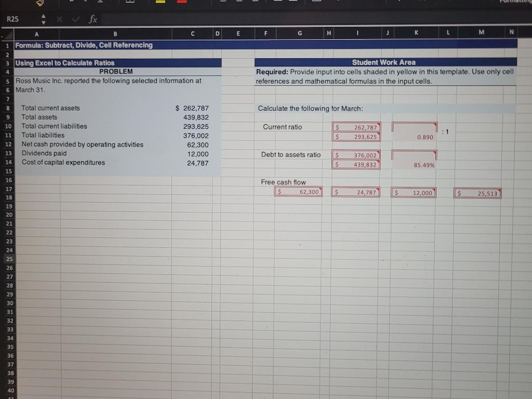Select row 1 header
The width and height of the screenshot is (532, 399).
click(7, 46)
